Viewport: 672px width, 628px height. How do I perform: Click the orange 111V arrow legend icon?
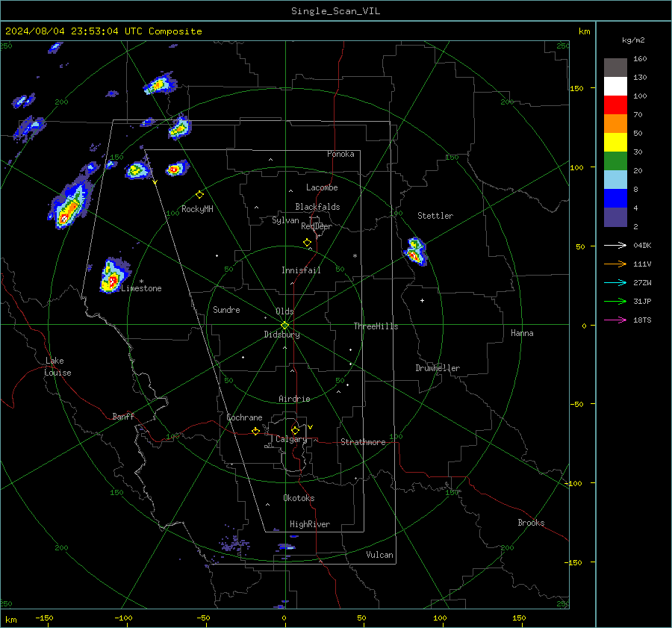(615, 264)
